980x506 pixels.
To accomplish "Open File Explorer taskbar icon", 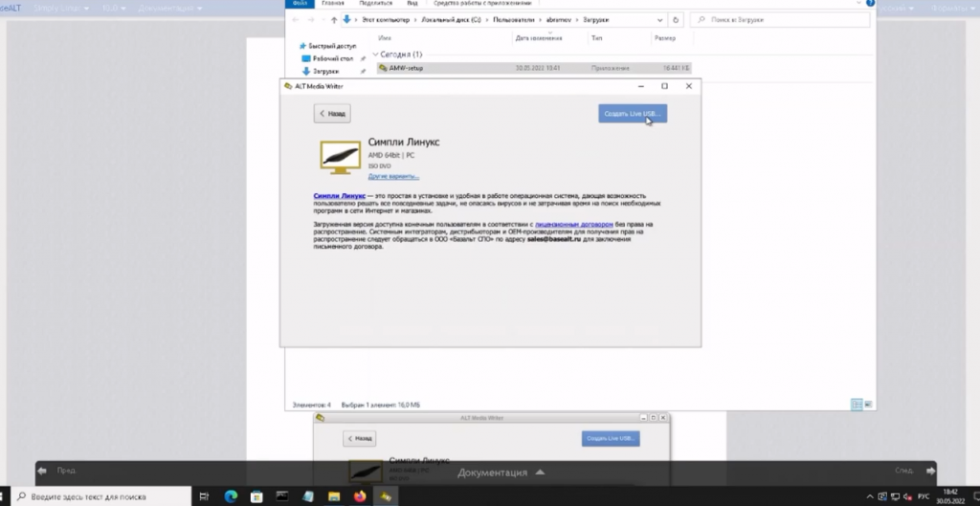I will 334,496.
